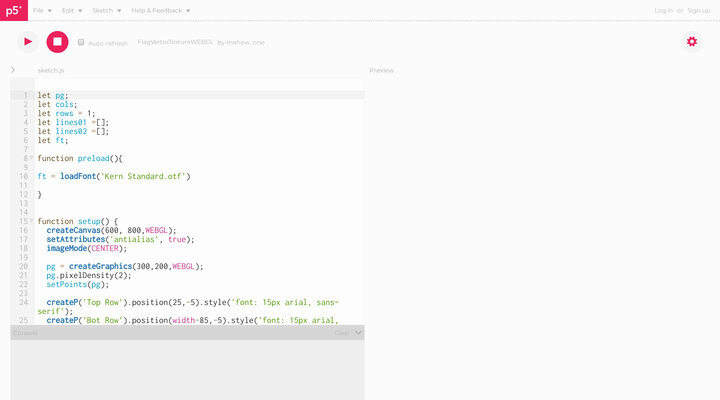
Task: Click line number 20 in the gutter
Action: point(22,266)
